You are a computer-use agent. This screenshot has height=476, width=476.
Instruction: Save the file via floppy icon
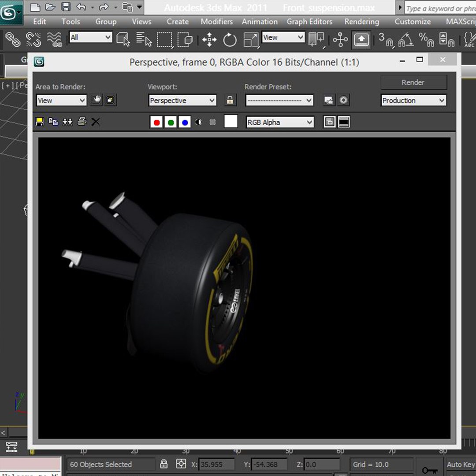[66, 7]
